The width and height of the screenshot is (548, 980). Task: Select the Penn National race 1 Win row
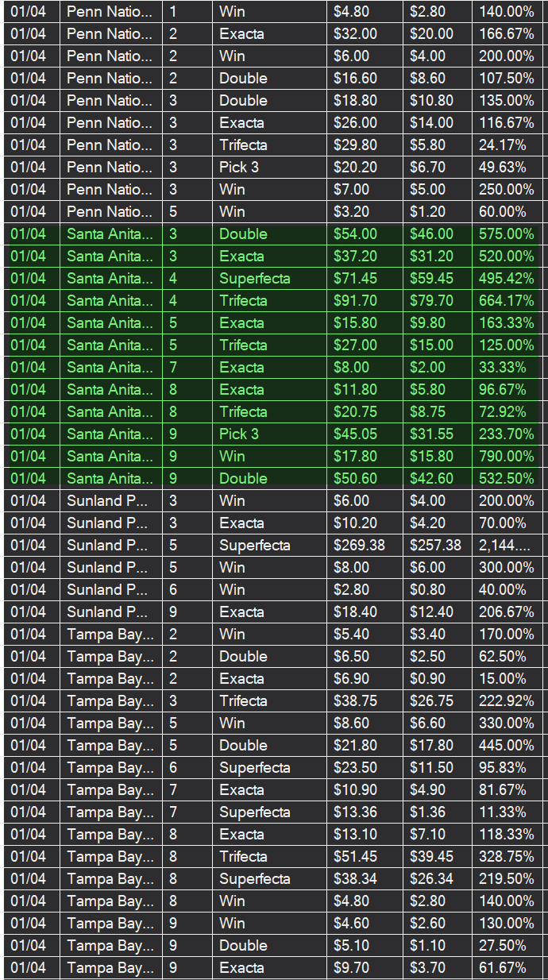(274, 12)
